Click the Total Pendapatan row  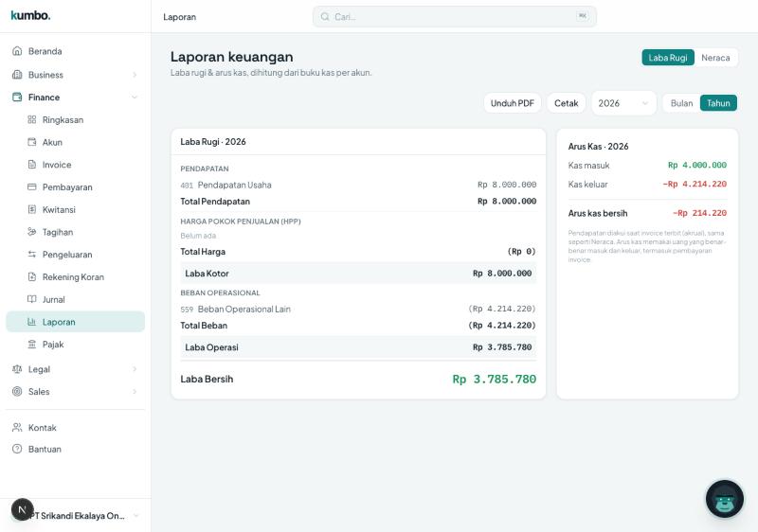pyautogui.click(x=358, y=202)
